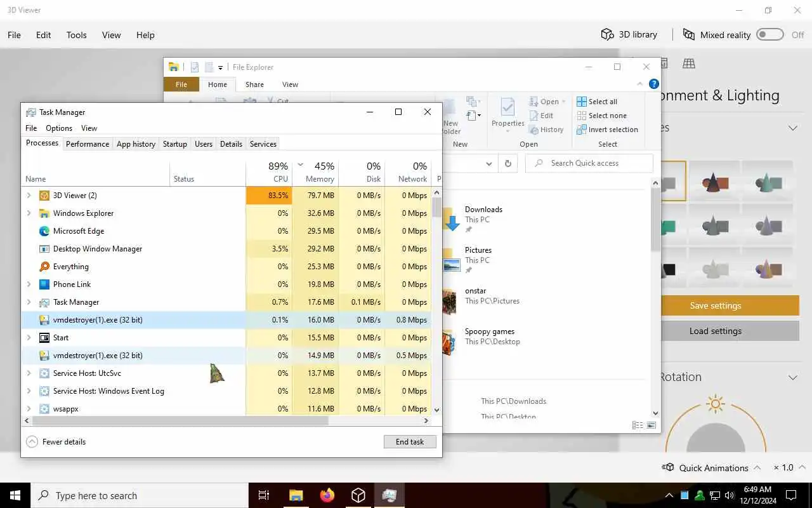This screenshot has width=812, height=508.
Task: Expand the Windows Explorer process row
Action: coord(29,213)
